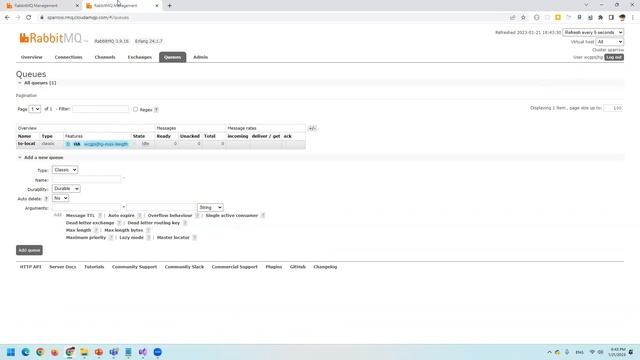The image size is (640, 360).
Task: Open the refresh interval dropdown
Action: click(x=593, y=32)
